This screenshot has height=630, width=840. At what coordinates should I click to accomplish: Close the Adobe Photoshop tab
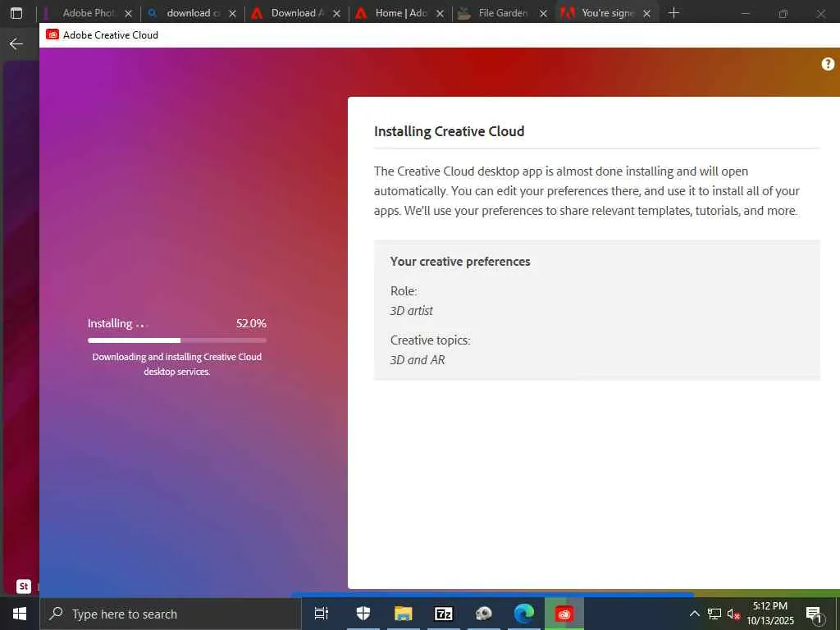click(129, 13)
